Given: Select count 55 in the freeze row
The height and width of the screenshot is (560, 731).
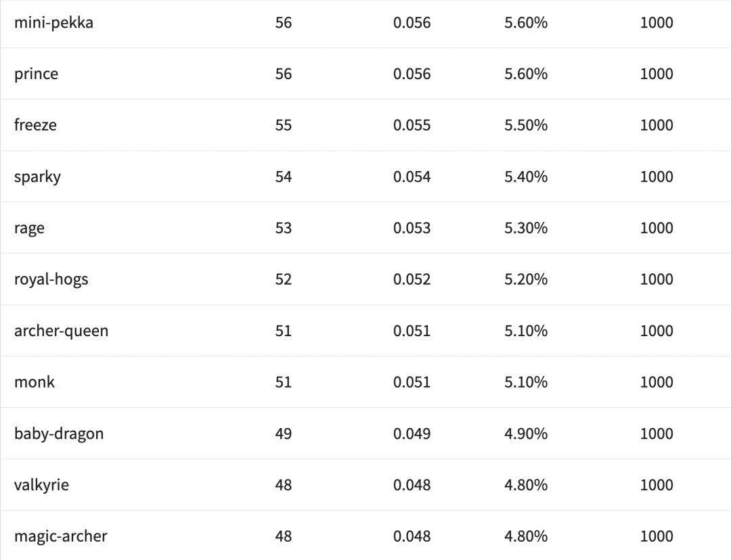Looking at the screenshot, I should (284, 125).
